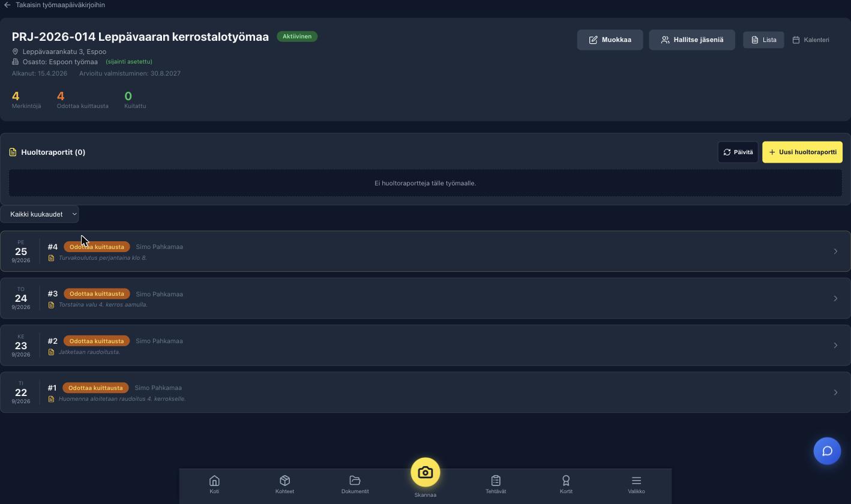The height and width of the screenshot is (504, 851).
Task: Click the note icon beside Torstaina valu
Action: [51, 305]
